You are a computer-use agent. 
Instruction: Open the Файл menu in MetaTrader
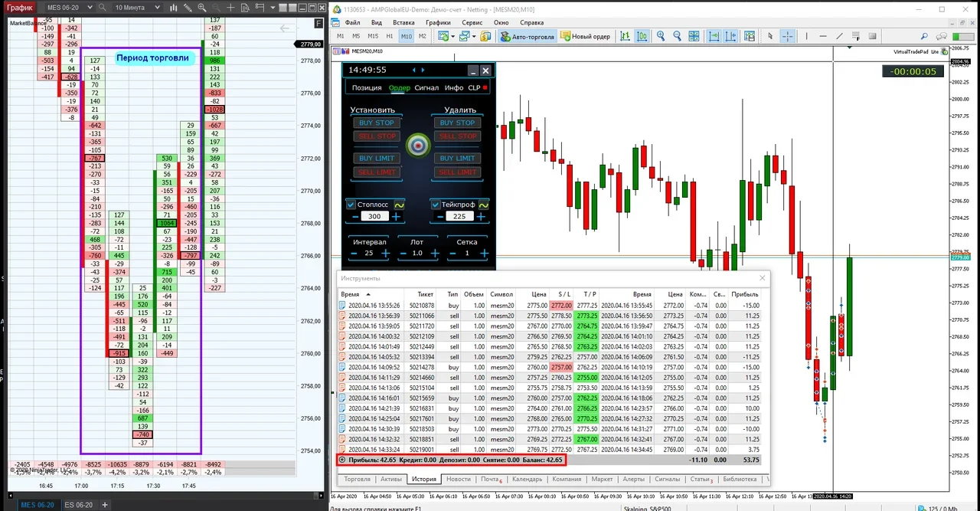click(x=353, y=22)
